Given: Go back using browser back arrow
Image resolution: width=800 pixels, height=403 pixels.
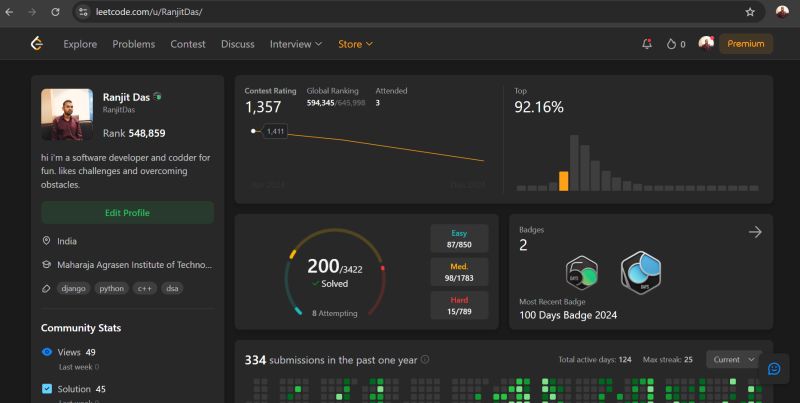Looking at the screenshot, I should [x=9, y=12].
